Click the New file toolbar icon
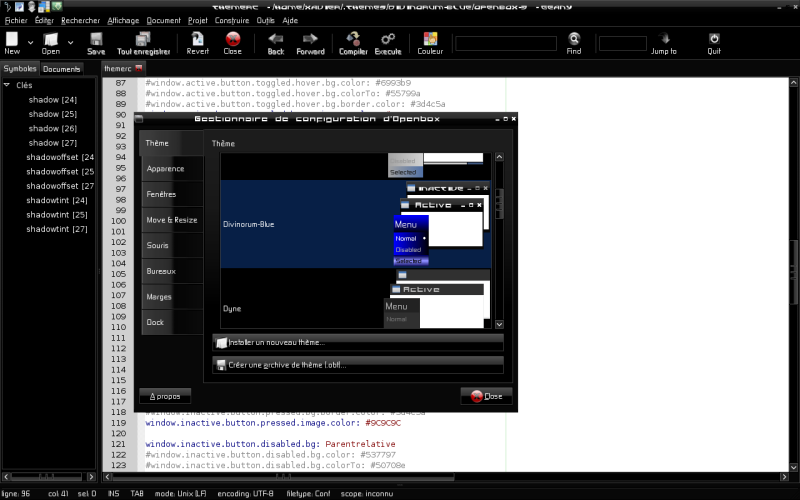800x500 pixels. click(12, 39)
